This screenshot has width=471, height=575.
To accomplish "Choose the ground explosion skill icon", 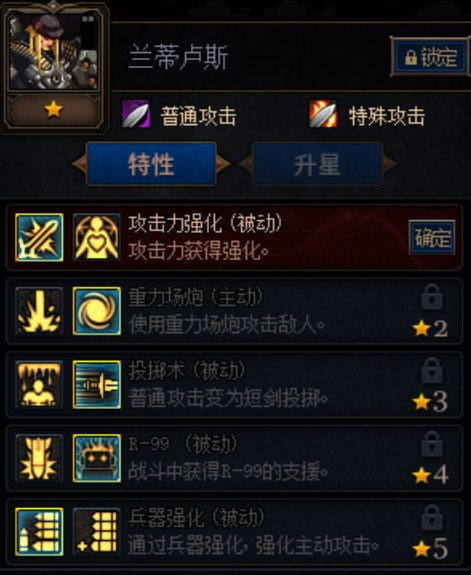I will [39, 311].
